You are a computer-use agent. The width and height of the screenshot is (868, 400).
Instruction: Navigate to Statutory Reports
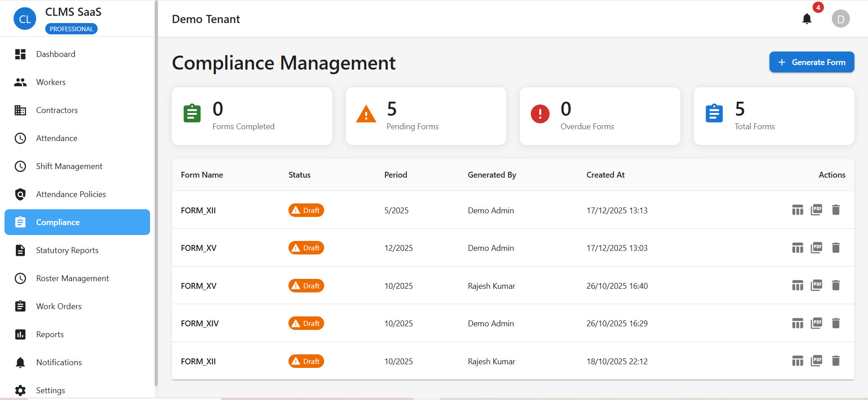tap(67, 250)
